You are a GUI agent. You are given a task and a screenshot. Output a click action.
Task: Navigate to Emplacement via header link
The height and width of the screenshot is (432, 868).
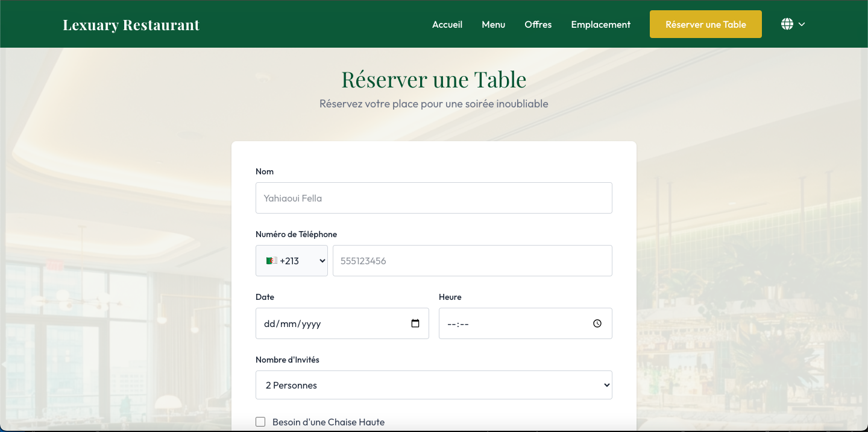click(600, 24)
